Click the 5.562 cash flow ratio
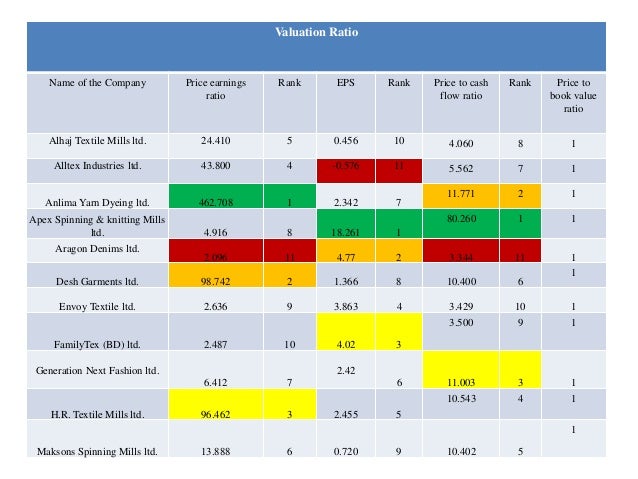638x479 pixels. point(461,169)
